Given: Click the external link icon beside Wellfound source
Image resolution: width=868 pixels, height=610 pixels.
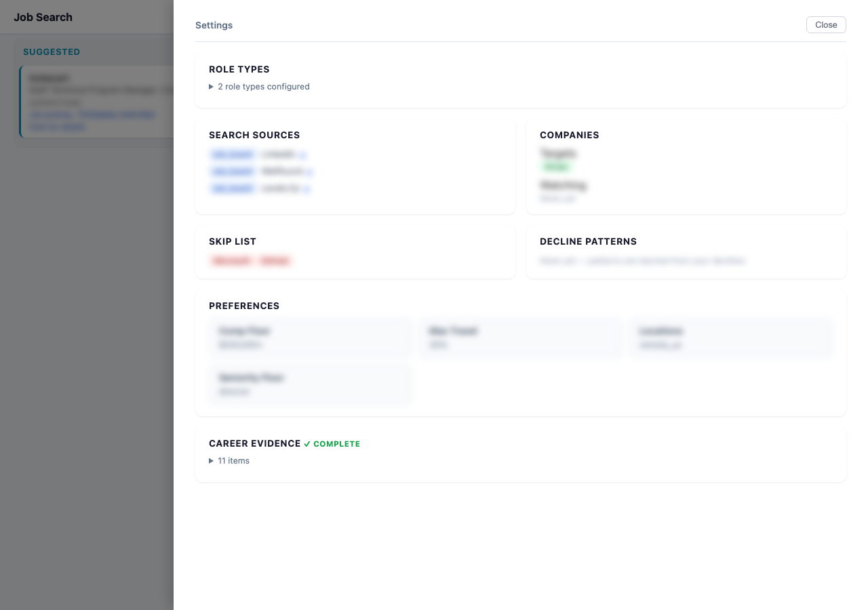Looking at the screenshot, I should 309,171.
